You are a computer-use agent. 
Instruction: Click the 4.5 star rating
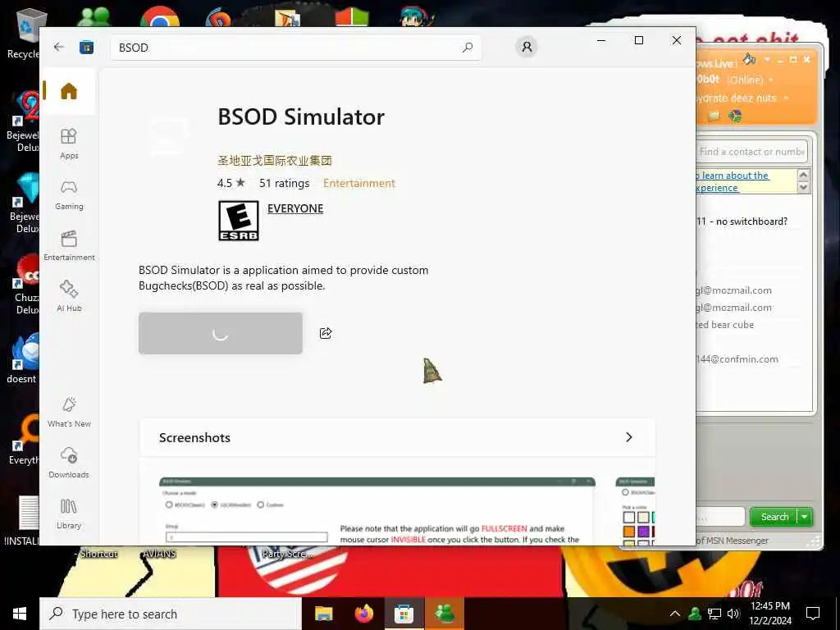pyautogui.click(x=231, y=183)
